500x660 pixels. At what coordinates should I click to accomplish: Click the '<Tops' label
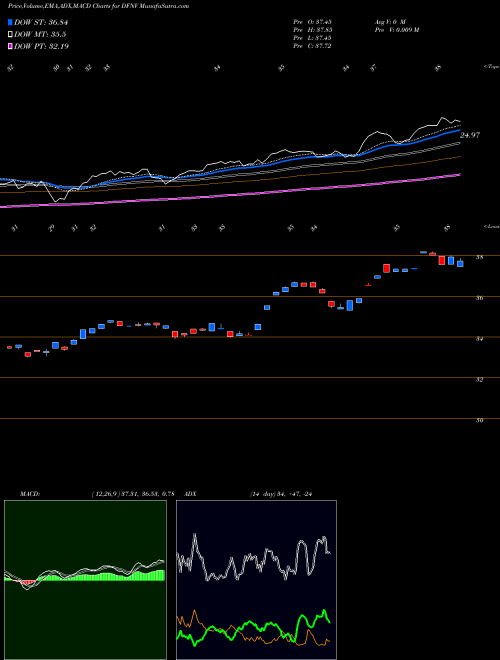pyautogui.click(x=491, y=67)
